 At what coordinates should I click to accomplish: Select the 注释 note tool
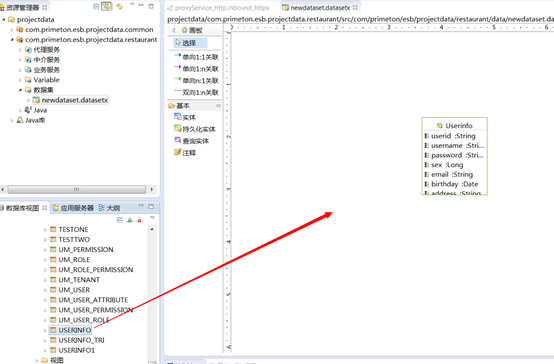point(185,153)
